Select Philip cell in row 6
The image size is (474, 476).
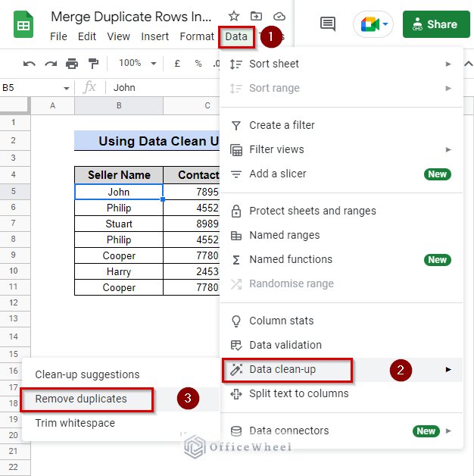pos(119,208)
